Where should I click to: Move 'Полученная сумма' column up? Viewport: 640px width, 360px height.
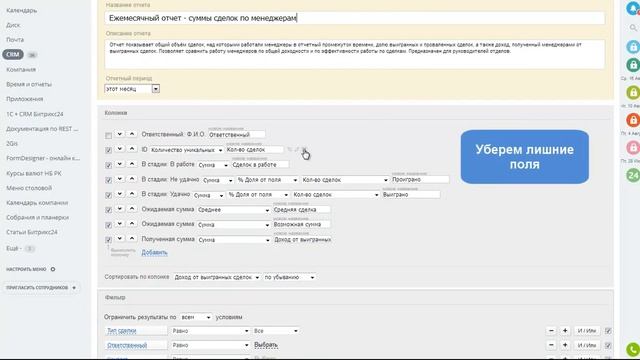coord(132,239)
